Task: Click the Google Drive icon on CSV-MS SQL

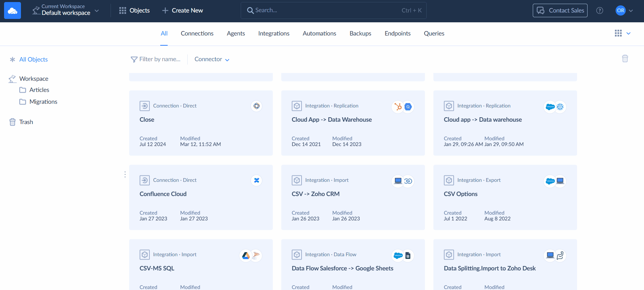Action: click(246, 256)
